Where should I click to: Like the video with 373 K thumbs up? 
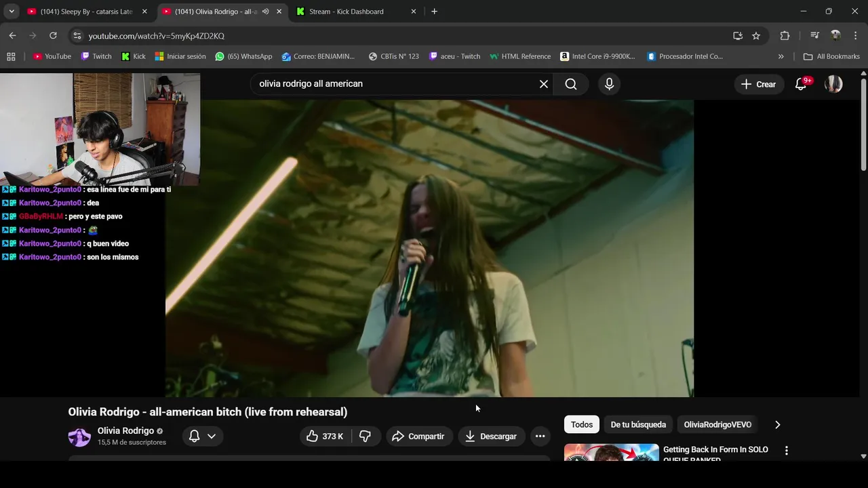(325, 436)
